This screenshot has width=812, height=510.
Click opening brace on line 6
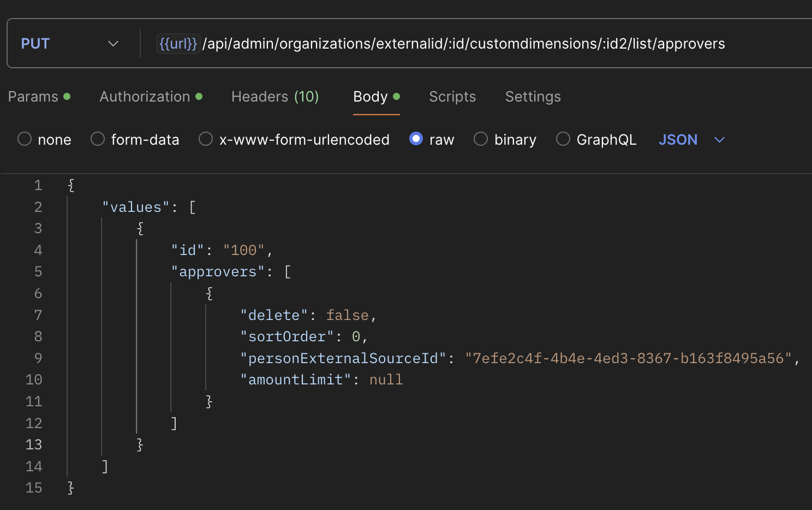coord(209,293)
